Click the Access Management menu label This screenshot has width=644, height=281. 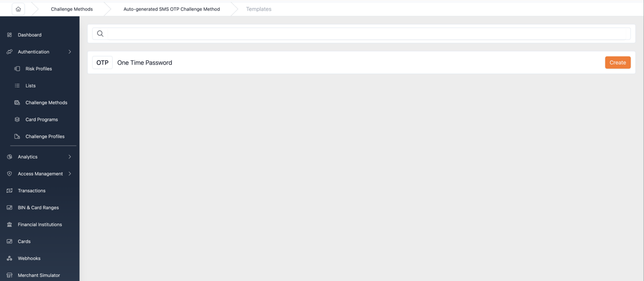40,174
